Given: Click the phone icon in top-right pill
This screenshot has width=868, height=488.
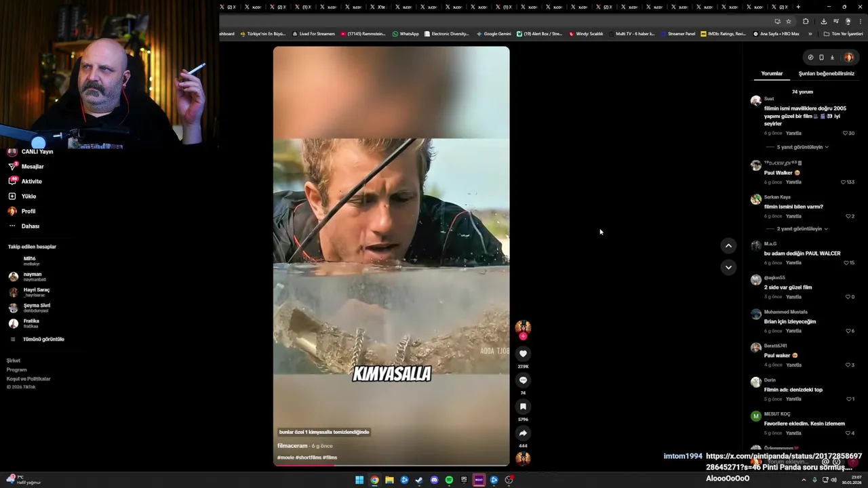Looking at the screenshot, I should coord(821,58).
